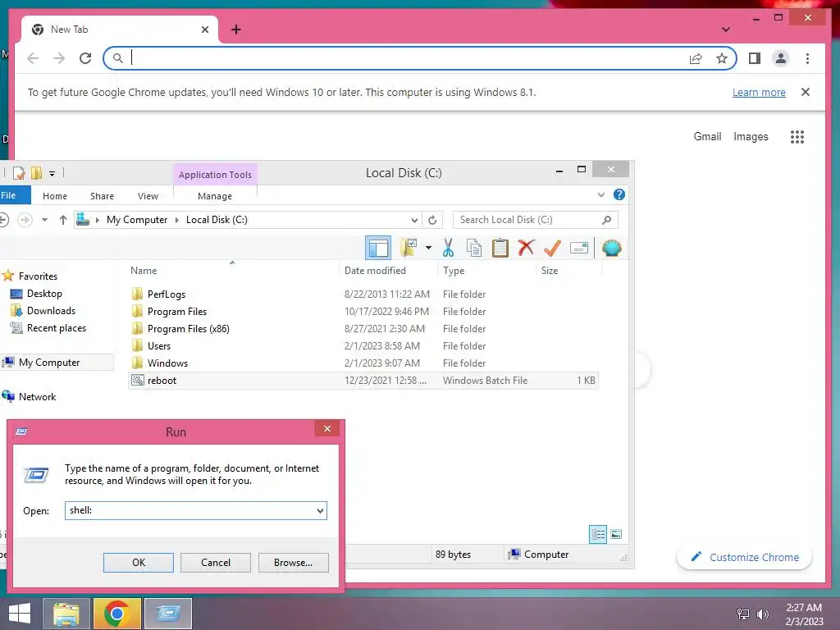Click the Copy icon in Explorer toolbar
The image size is (840, 630).
[x=474, y=248]
